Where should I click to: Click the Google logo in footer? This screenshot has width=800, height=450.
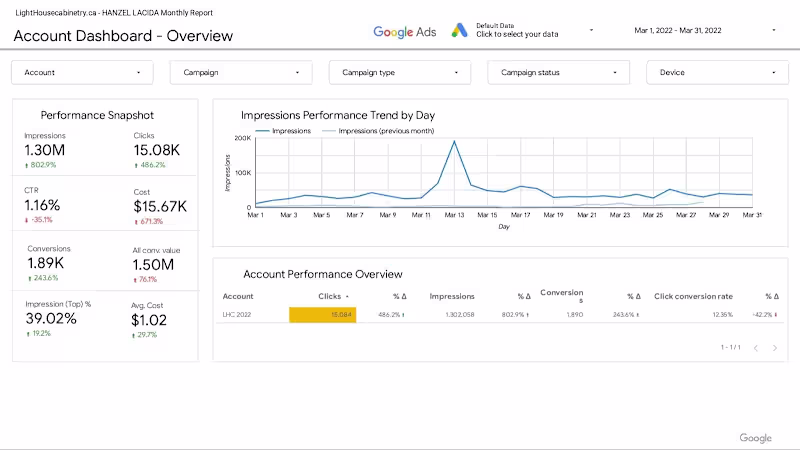(755, 438)
